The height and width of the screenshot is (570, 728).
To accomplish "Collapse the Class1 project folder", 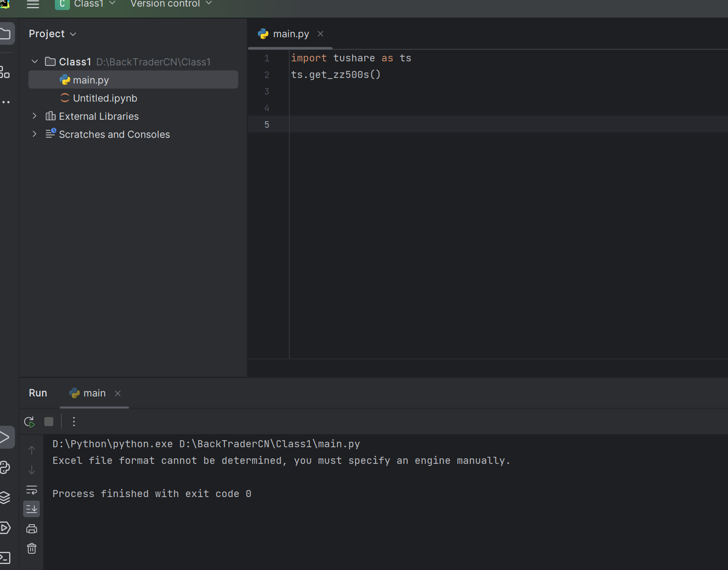I will (x=35, y=61).
